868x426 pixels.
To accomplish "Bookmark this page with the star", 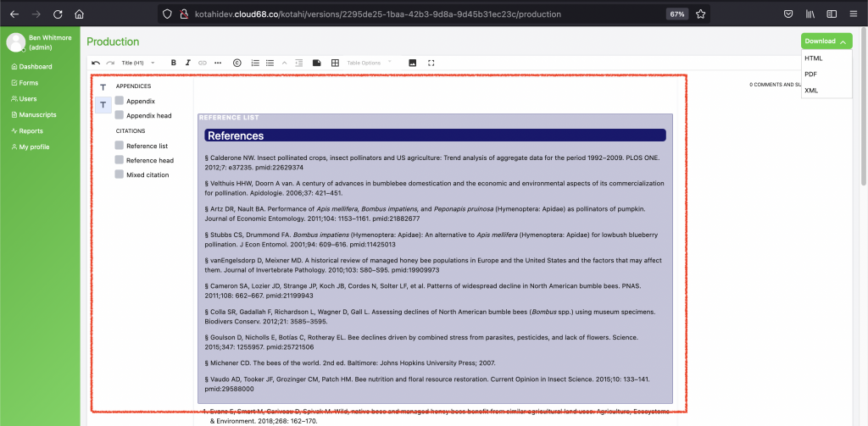I will pyautogui.click(x=700, y=14).
